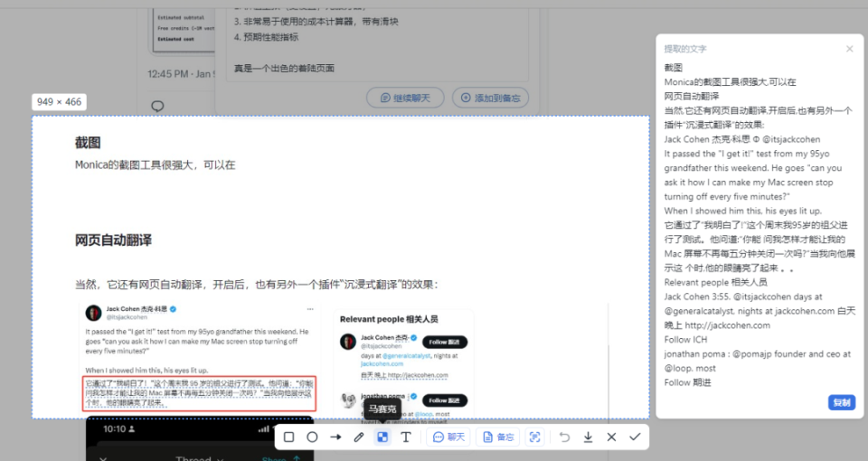
Task: Cancel the screenshot with the X icon
Action: (x=611, y=437)
